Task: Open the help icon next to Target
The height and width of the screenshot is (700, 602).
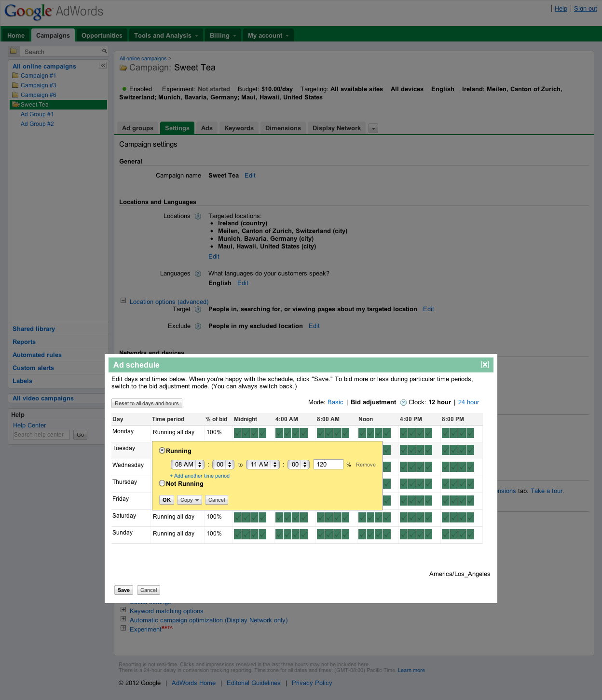Action: (x=198, y=309)
